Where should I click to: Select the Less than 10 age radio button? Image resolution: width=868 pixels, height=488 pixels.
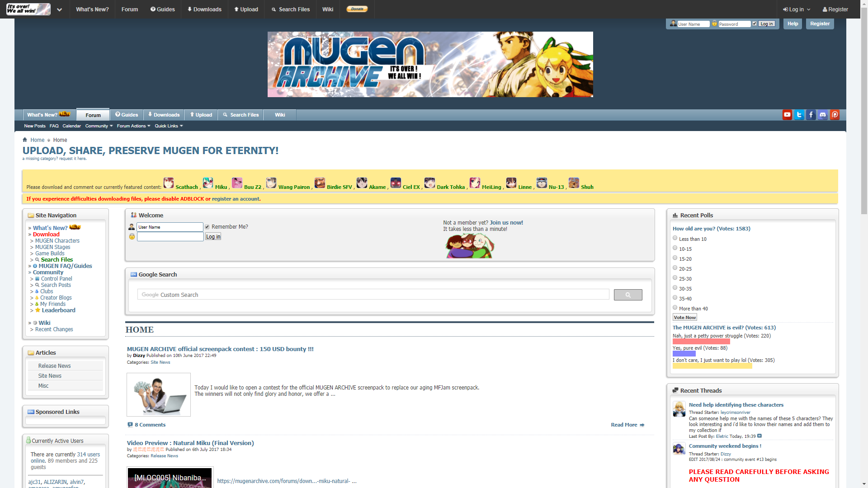point(675,237)
